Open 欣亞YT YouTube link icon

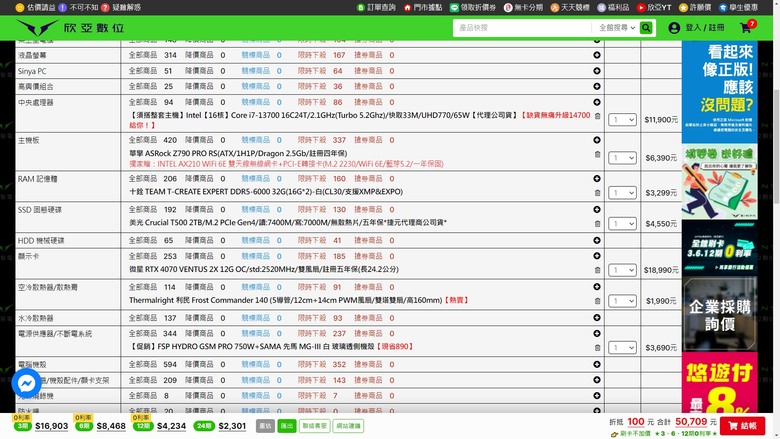point(654,7)
